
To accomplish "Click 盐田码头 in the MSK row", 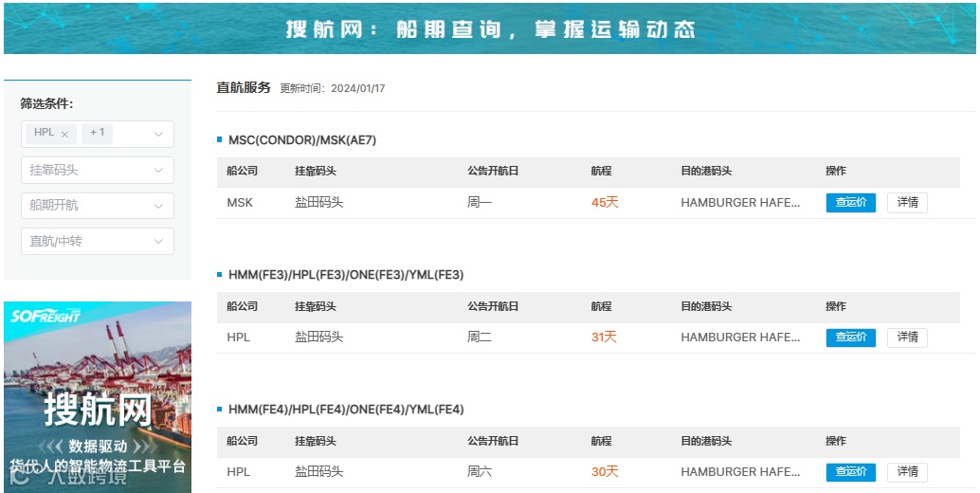I will click(x=318, y=203).
